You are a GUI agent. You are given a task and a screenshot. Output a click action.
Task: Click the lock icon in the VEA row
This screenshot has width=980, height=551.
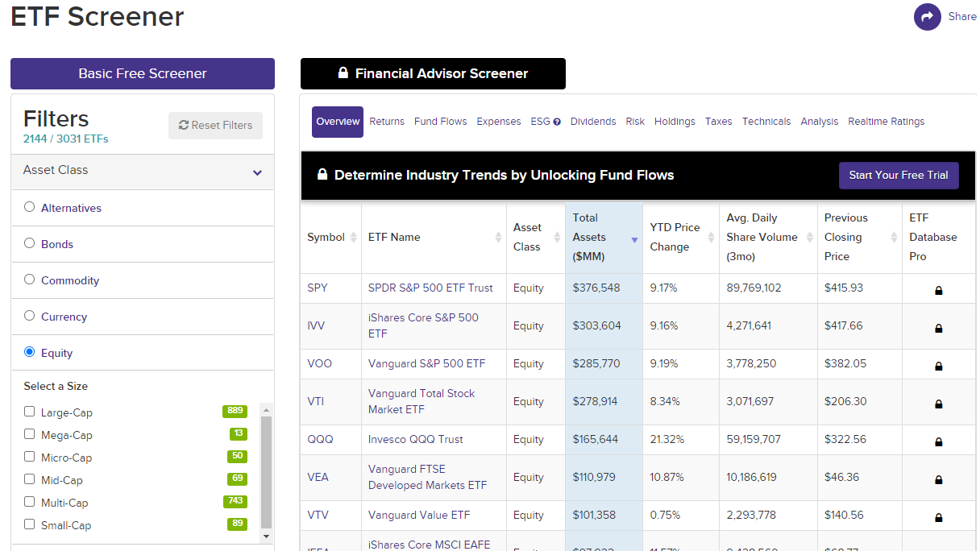coord(939,480)
